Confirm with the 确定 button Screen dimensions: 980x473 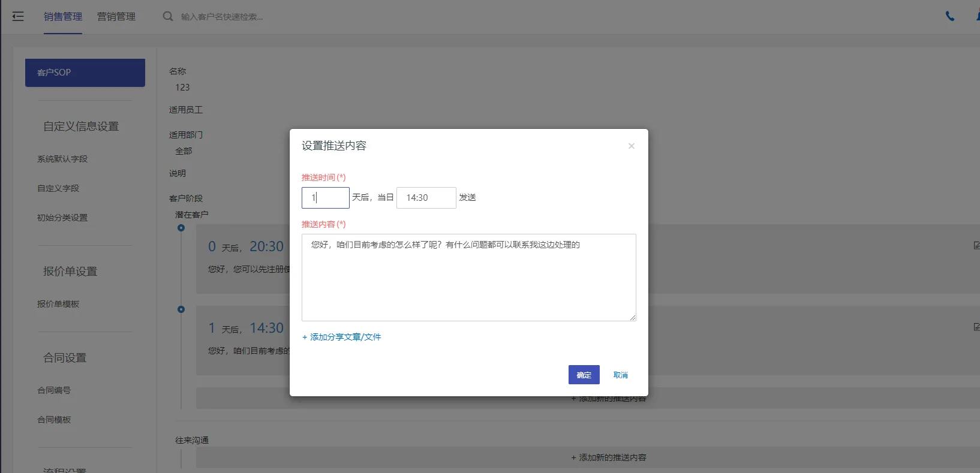click(x=584, y=375)
